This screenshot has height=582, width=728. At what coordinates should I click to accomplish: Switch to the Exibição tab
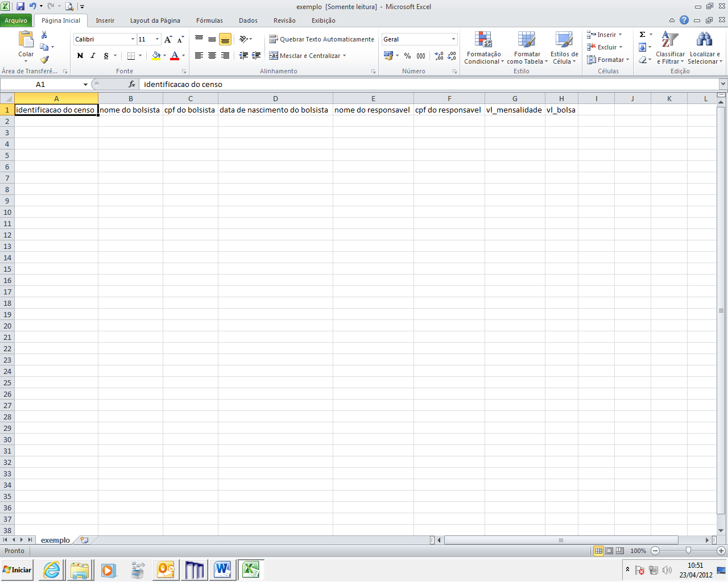coord(324,20)
